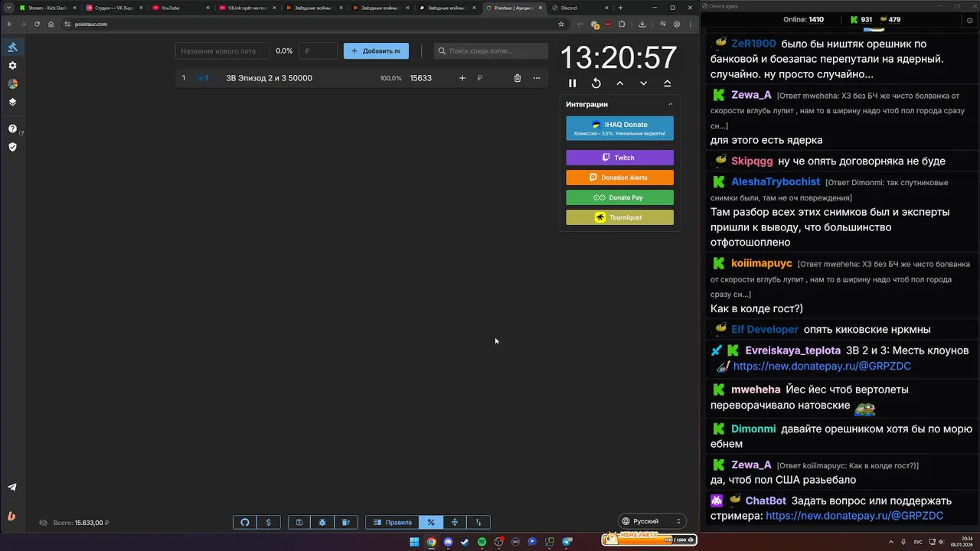This screenshot has height=551, width=980.
Task: Pause the auction timer
Action: click(572, 83)
